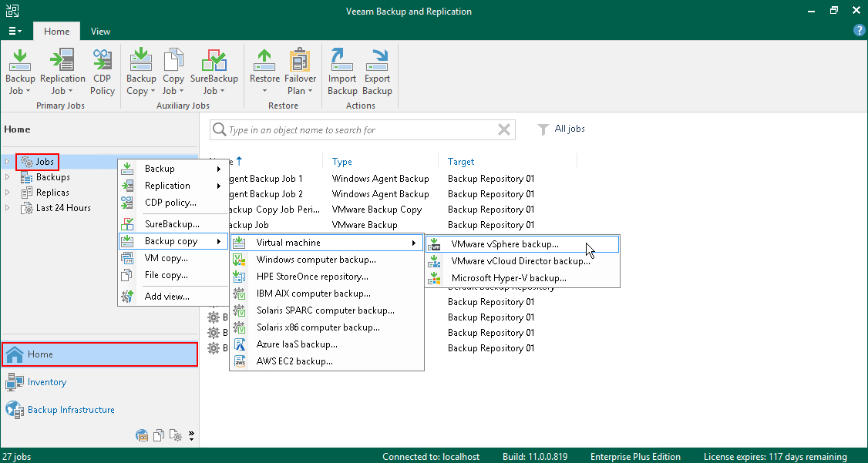Select VMware vSphere backup menu entry
The height and width of the screenshot is (463, 868).
tap(505, 244)
